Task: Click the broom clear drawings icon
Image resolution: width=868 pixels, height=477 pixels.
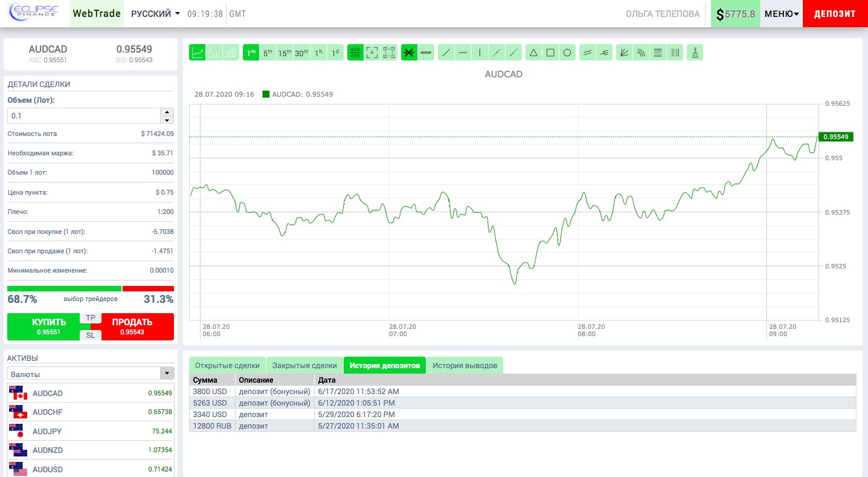Action: pos(695,53)
